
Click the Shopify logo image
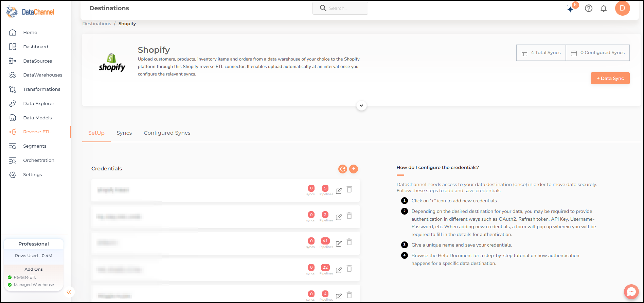click(x=112, y=63)
